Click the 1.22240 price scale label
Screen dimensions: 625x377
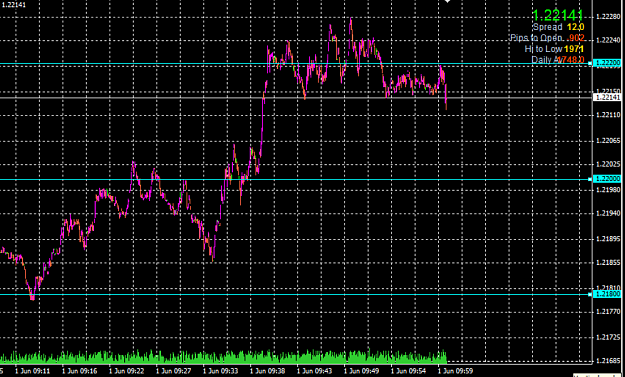[x=608, y=40]
